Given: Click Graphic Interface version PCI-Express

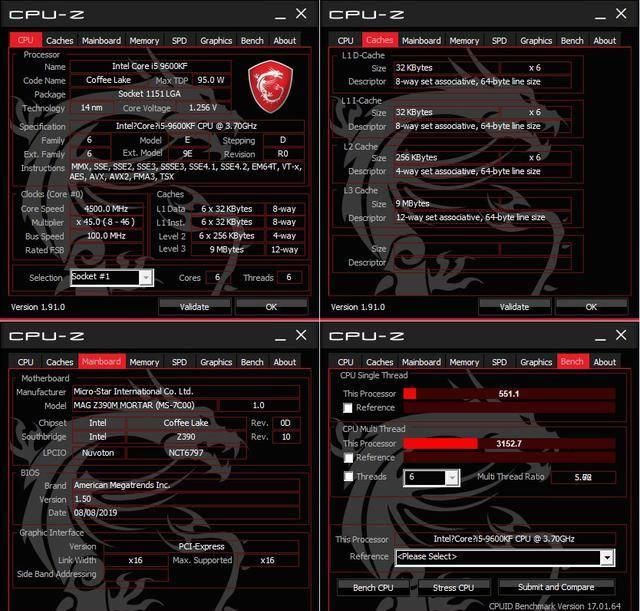Looking at the screenshot, I should point(201,547).
